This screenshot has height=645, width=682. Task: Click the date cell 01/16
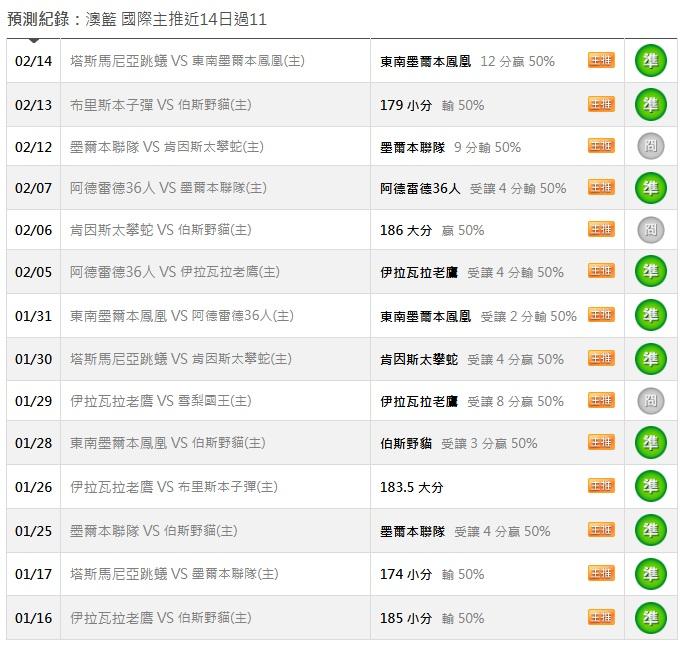click(33, 618)
